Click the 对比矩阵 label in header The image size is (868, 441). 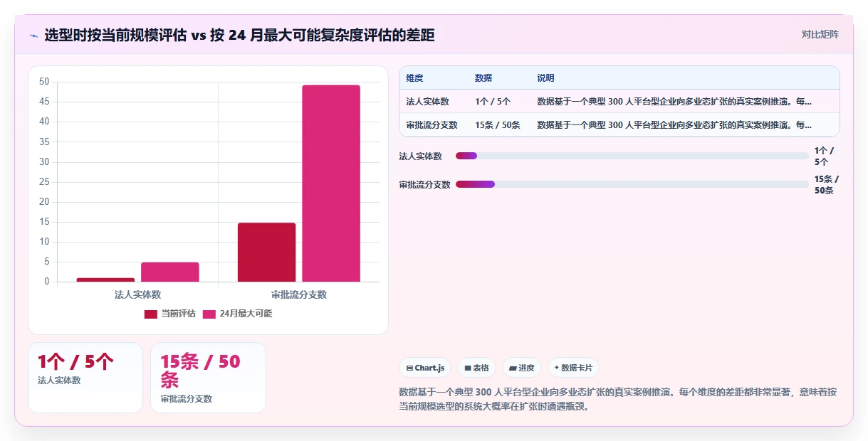pos(820,34)
